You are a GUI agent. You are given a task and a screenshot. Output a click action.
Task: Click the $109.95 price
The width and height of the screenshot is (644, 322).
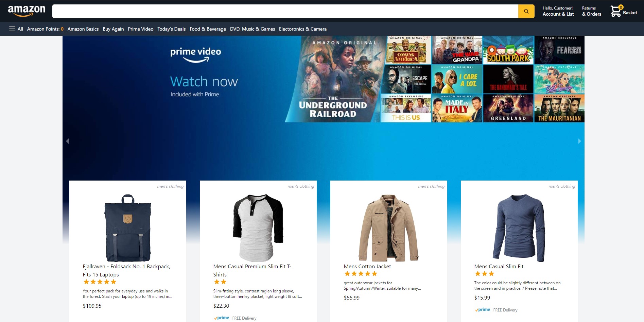tap(92, 306)
